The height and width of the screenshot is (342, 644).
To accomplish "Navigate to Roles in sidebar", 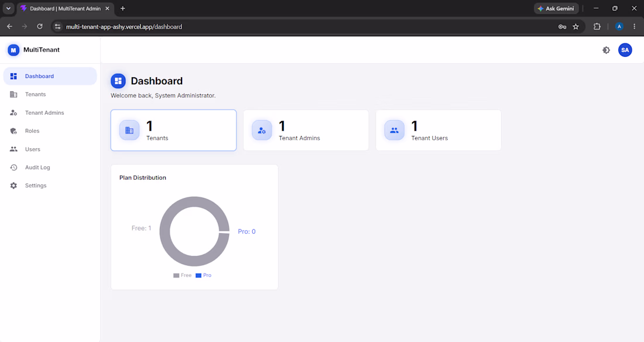I will (x=32, y=131).
